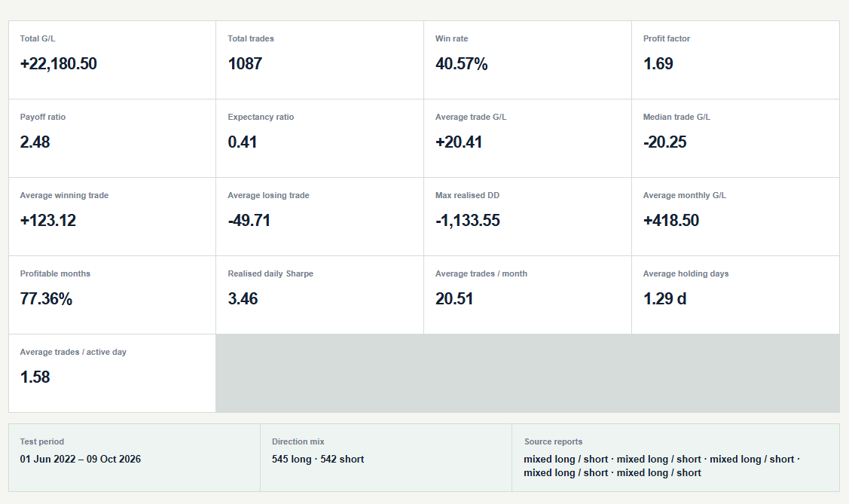Select the Median trade G/L value -20.25
849x504 pixels.
[x=665, y=142]
